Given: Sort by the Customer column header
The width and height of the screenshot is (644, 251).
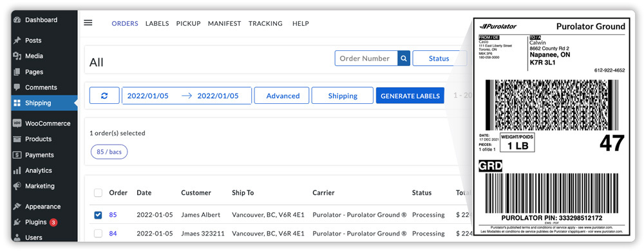Looking at the screenshot, I should point(196,192).
